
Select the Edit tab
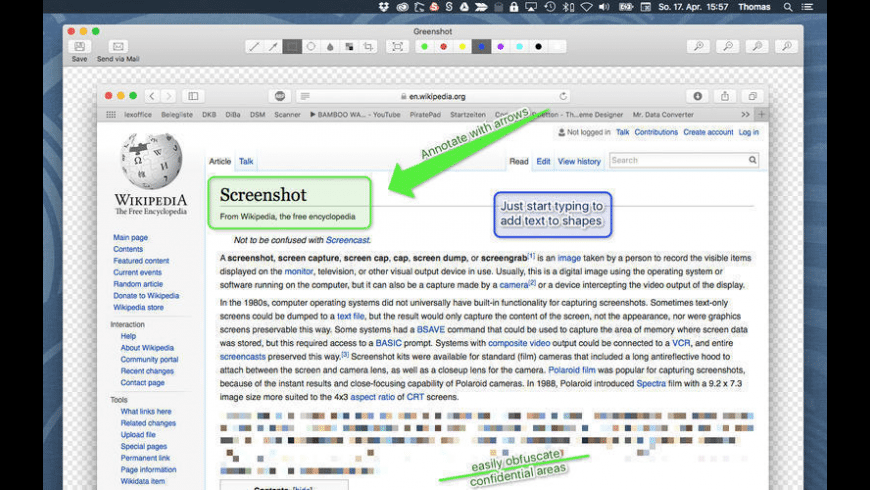point(543,161)
